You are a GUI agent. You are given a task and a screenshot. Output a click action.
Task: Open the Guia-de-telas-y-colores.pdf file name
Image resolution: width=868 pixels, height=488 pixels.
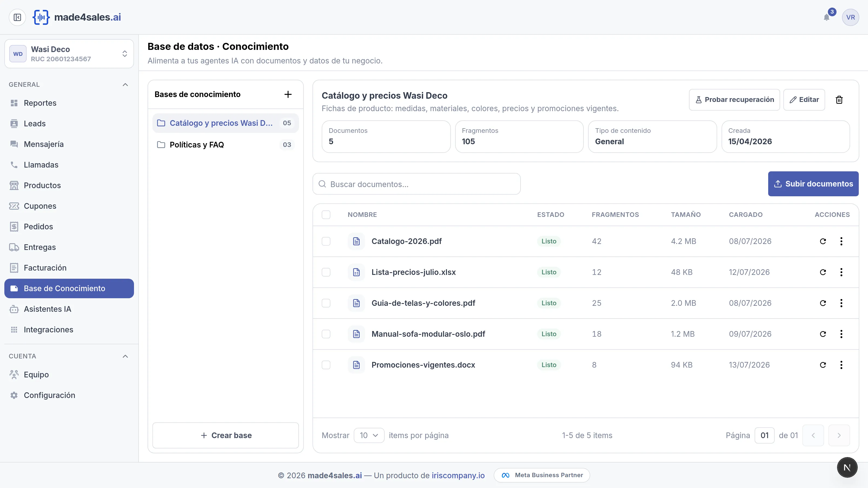(x=423, y=303)
